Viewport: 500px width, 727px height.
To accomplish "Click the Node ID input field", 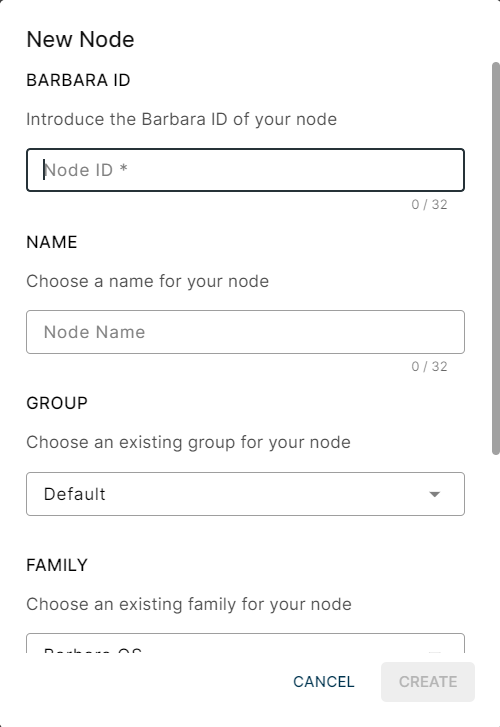I will click(x=245, y=170).
